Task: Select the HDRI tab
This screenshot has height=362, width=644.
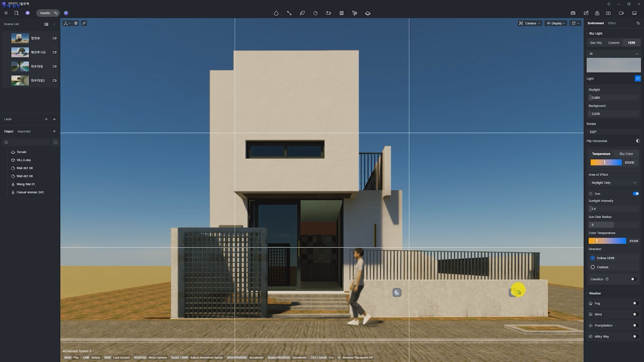Action: (x=631, y=43)
